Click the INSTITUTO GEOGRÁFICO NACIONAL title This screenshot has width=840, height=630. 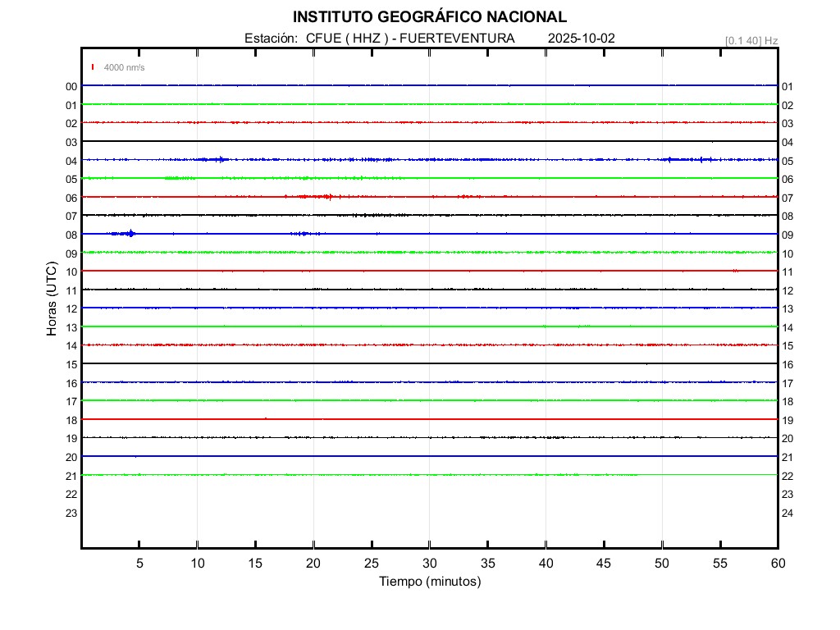point(429,17)
